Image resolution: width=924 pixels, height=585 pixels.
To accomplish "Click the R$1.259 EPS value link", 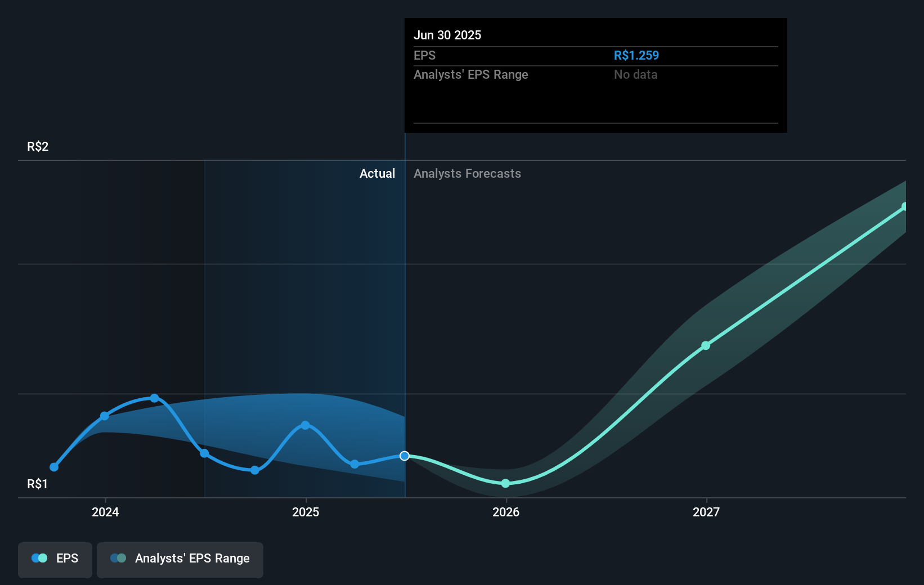I will [x=636, y=55].
